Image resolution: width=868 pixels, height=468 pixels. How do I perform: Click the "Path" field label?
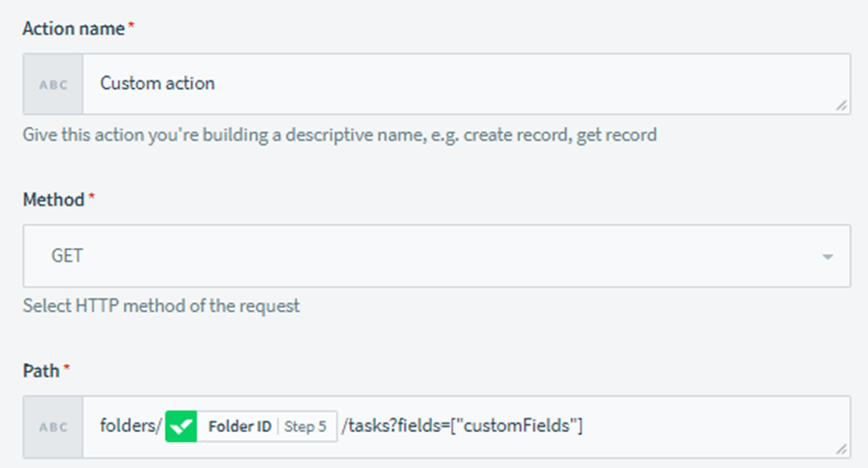43,370
